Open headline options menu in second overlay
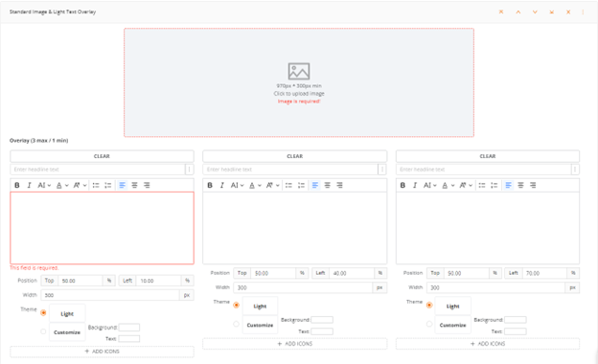Screen dimensions: 598x364 tap(382, 170)
